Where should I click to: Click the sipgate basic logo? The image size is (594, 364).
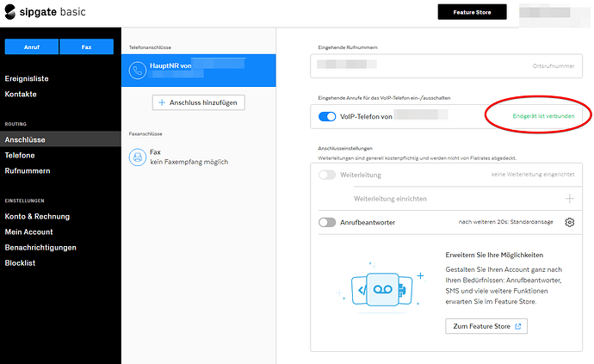[45, 12]
